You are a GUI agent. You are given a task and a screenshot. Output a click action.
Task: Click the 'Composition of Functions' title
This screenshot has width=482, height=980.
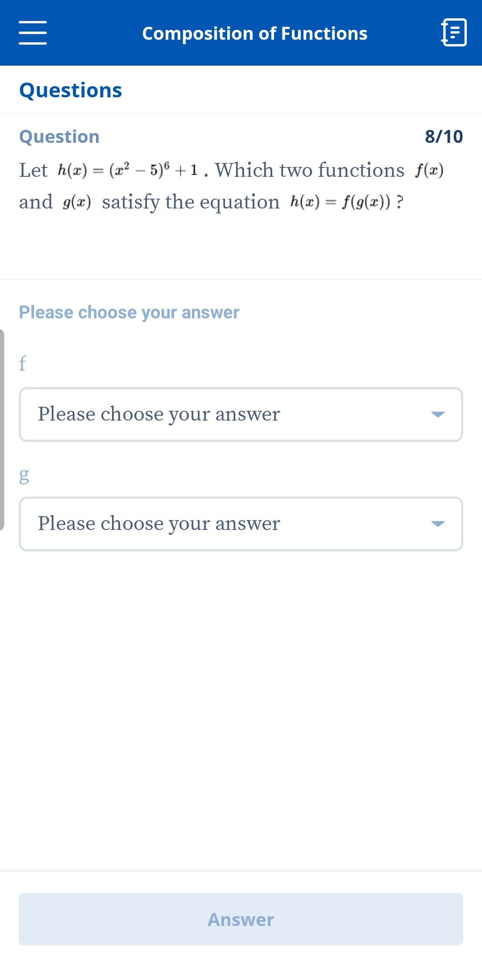tap(255, 33)
